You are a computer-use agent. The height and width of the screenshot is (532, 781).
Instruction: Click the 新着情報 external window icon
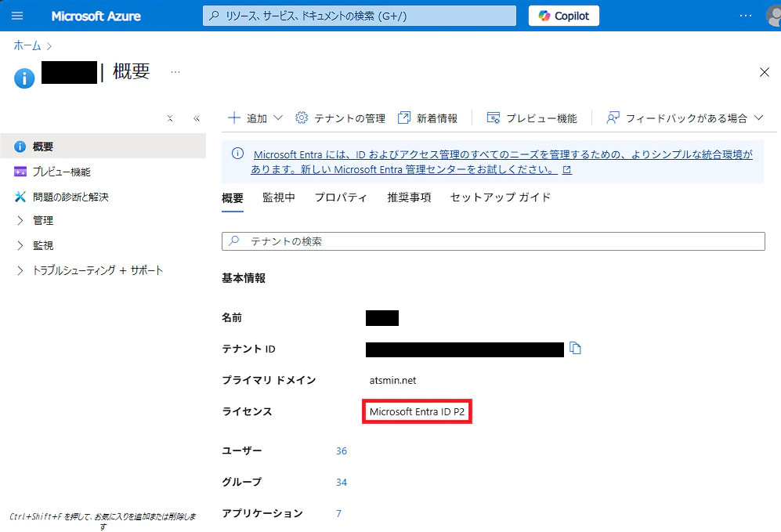[404, 118]
